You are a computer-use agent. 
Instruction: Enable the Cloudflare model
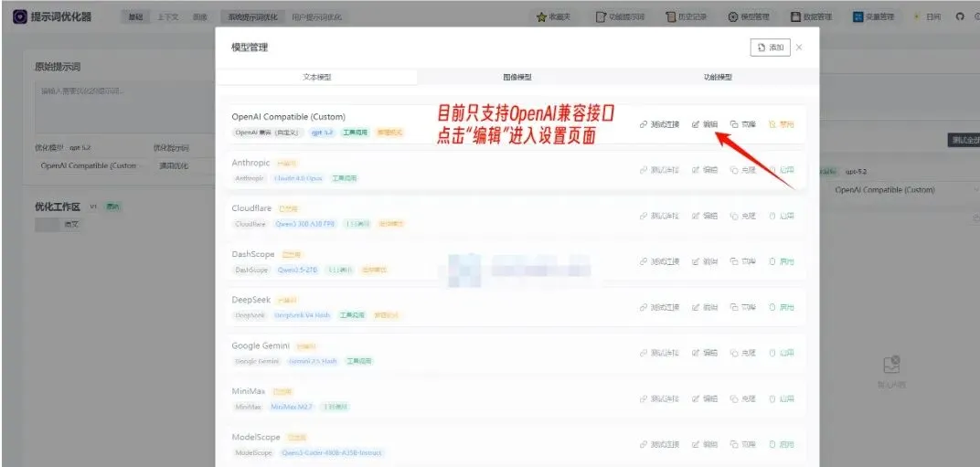pyautogui.click(x=782, y=216)
